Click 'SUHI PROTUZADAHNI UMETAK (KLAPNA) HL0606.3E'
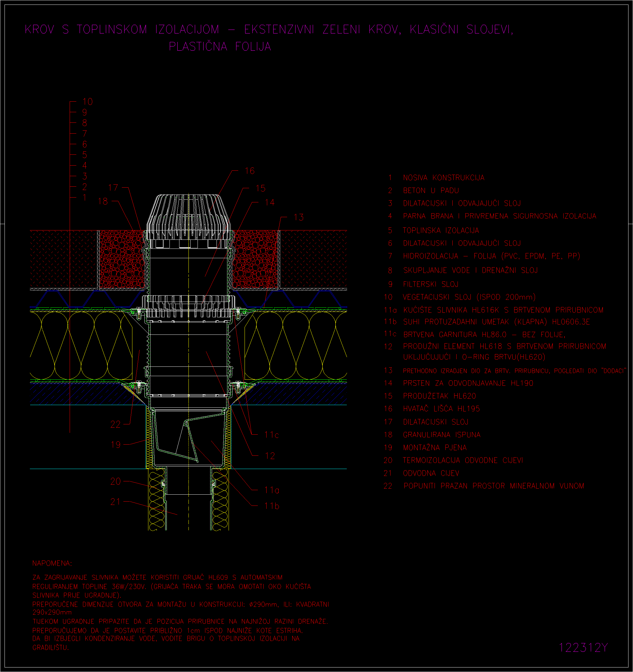 pyautogui.click(x=496, y=322)
